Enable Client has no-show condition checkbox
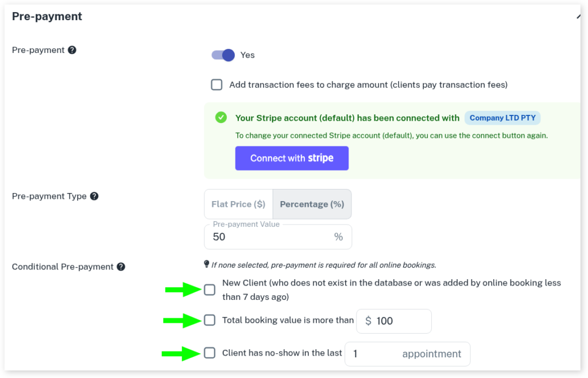This screenshot has height=378, width=588. click(210, 353)
